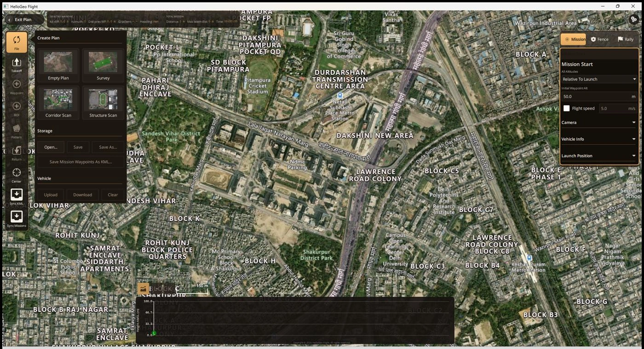
Task: Click the Open... storage button
Action: pos(51,147)
